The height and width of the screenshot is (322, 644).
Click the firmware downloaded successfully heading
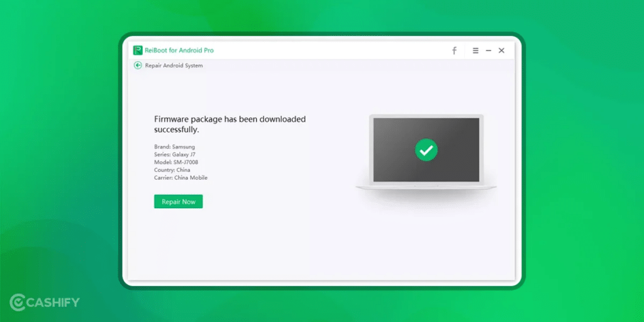coord(230,125)
